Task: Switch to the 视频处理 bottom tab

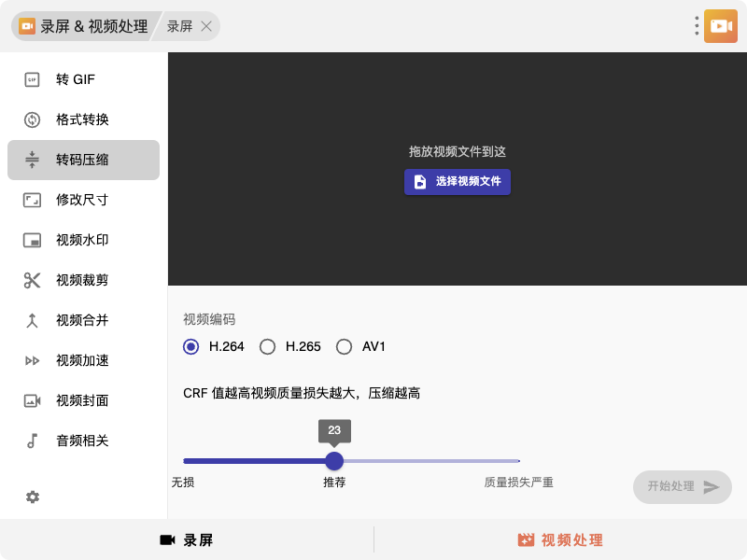Action: (560, 540)
